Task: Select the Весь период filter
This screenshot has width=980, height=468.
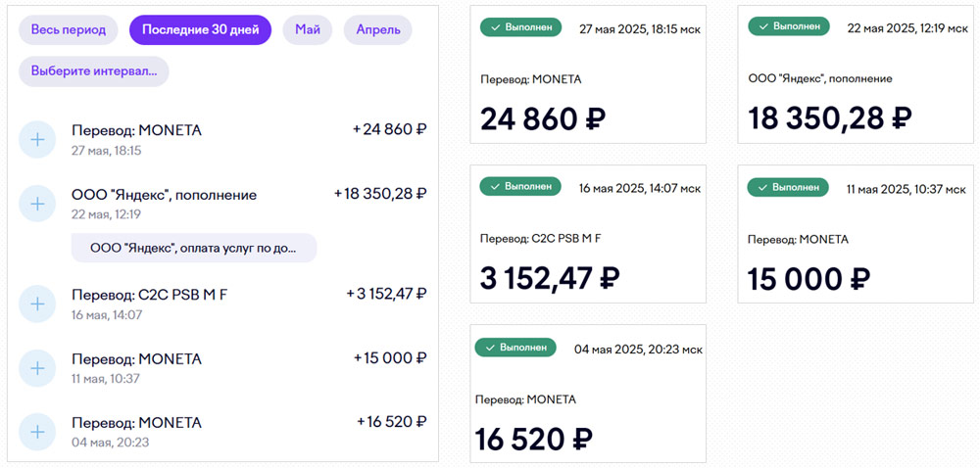Action: pyautogui.click(x=69, y=30)
